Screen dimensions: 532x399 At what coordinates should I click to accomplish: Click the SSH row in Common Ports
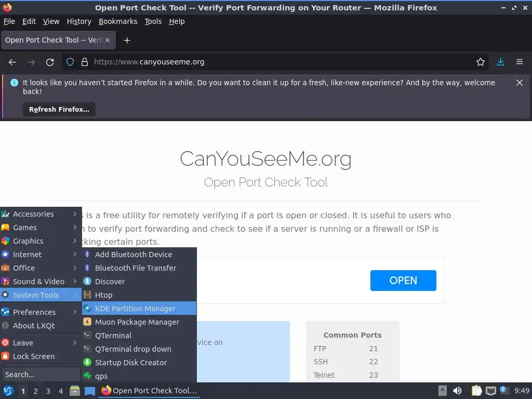(345, 362)
